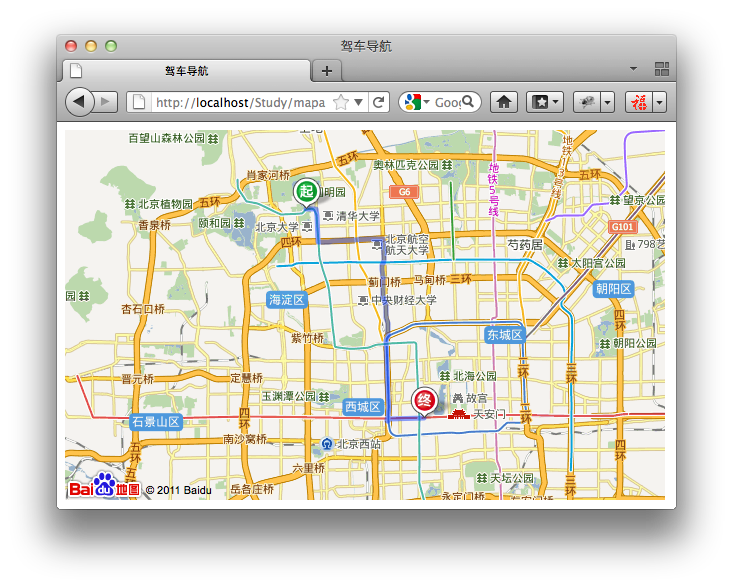Open the tab groups grid icon
The width and height of the screenshot is (733, 588).
click(x=662, y=69)
